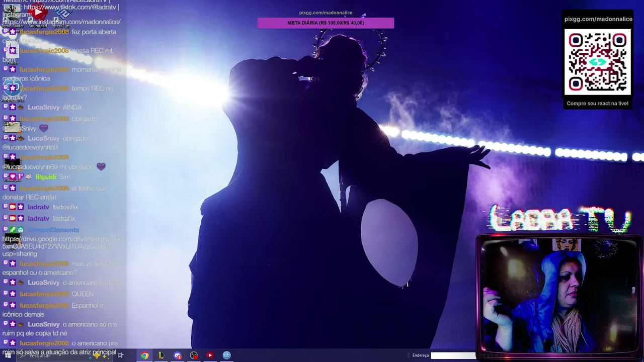
Task: Click pixgg.com/madonnalice label above goal bar
Action: (326, 13)
